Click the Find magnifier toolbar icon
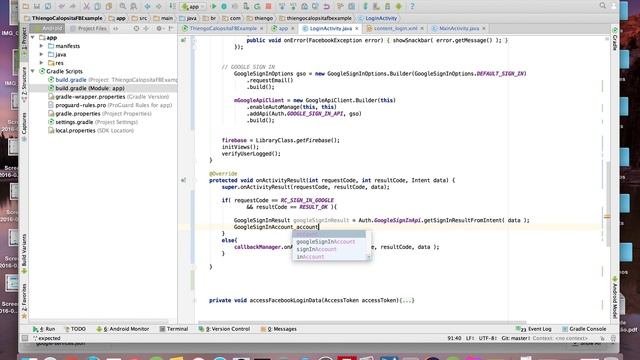640x360 pixels. coord(122,6)
